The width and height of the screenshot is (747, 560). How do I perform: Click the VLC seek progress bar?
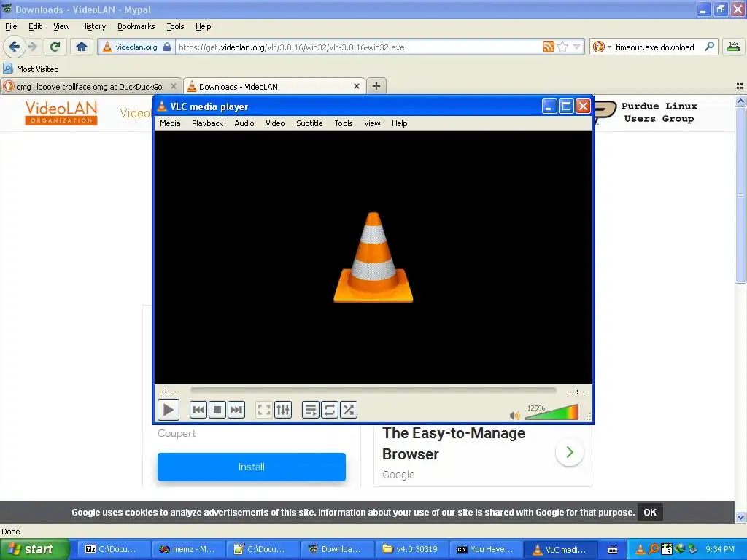tap(373, 391)
